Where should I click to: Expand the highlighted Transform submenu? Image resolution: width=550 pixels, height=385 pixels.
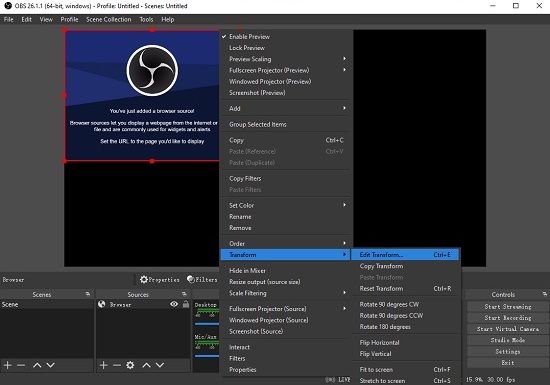coord(285,255)
